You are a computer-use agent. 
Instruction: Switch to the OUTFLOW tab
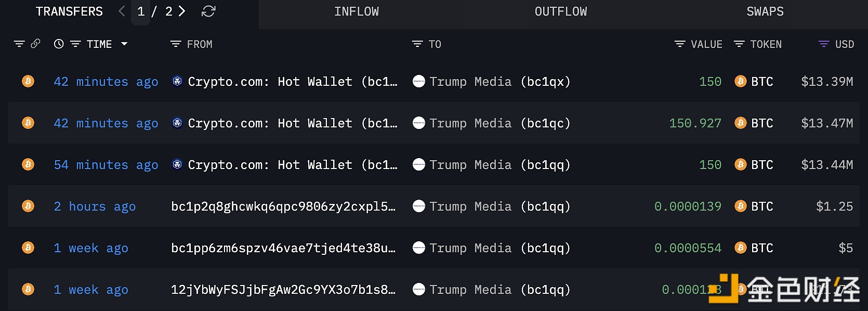(561, 11)
